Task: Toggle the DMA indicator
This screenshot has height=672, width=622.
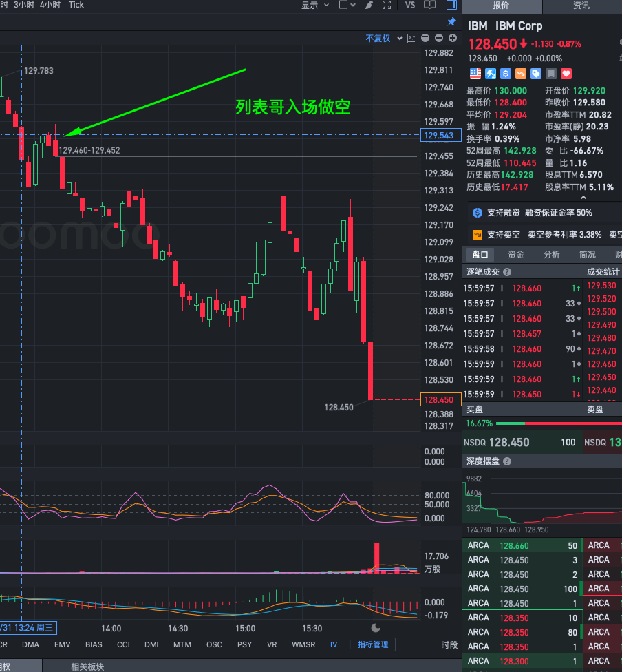Action: (30, 644)
